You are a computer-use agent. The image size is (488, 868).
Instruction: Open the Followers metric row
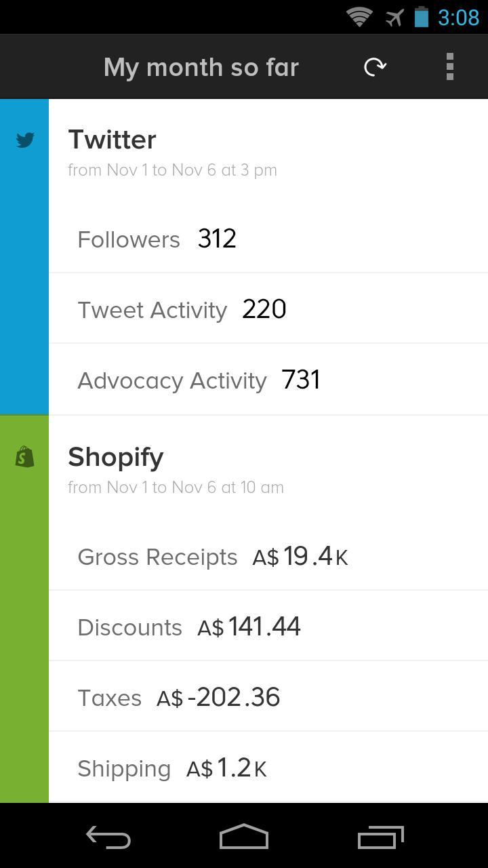(x=268, y=239)
